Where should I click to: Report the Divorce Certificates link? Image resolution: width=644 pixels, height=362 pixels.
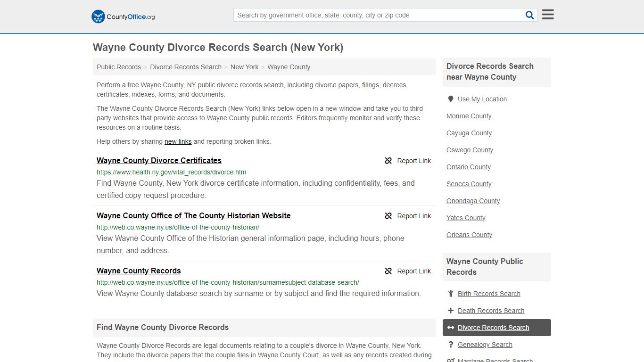point(408,161)
